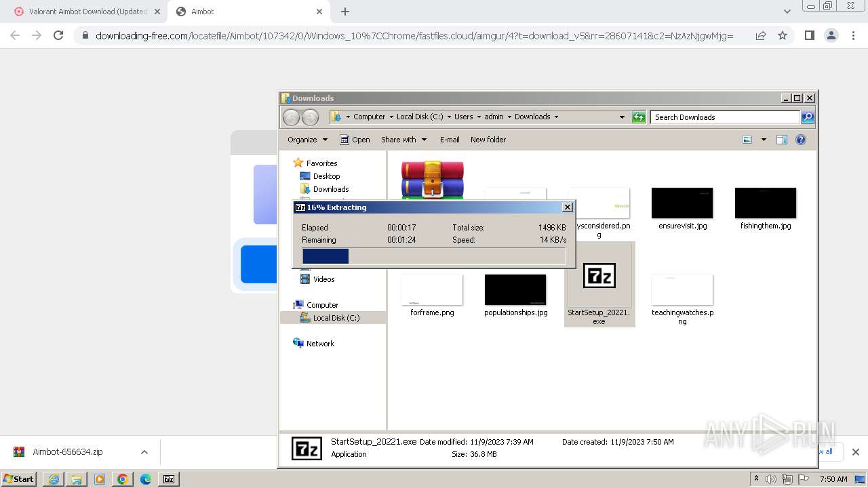The image size is (868, 488).
Task: Select Network in navigation pane
Action: [x=314, y=344]
